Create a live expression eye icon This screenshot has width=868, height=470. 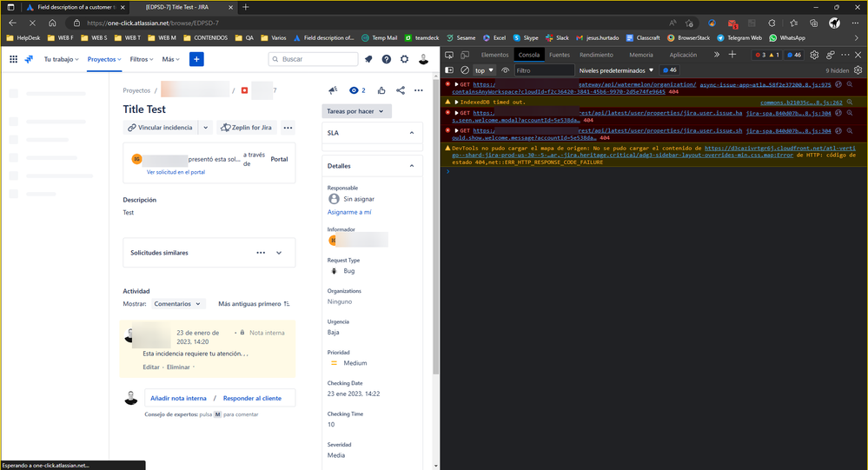point(506,70)
